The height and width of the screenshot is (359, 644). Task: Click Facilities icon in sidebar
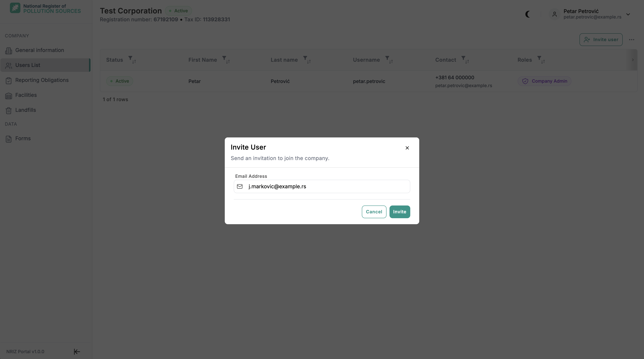point(8,96)
